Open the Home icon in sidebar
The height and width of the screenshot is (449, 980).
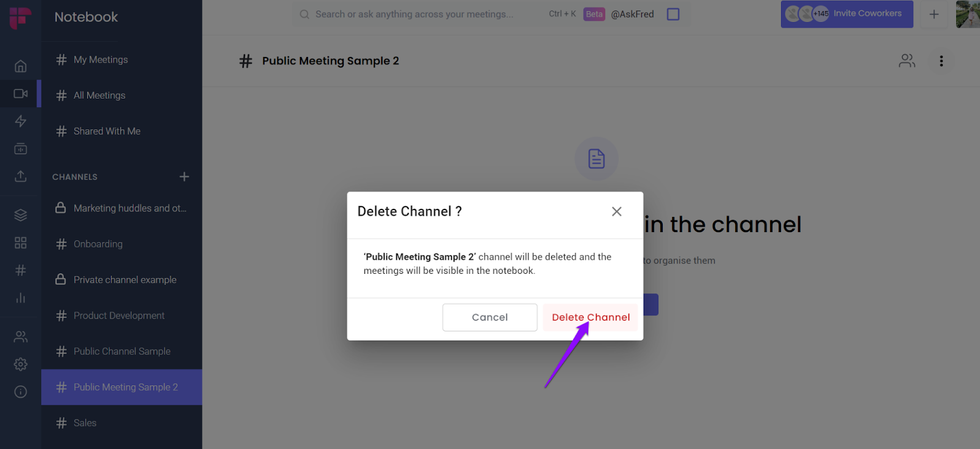coord(20,66)
